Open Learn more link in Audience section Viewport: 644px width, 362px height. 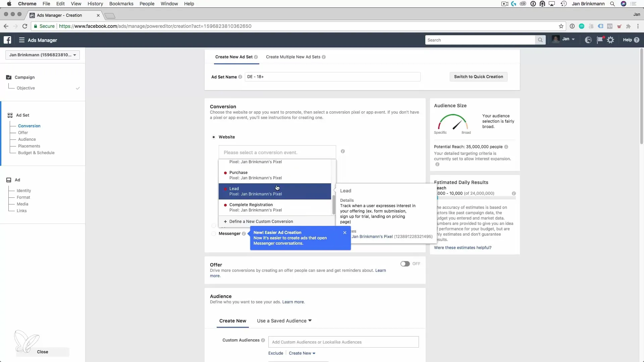(x=293, y=302)
